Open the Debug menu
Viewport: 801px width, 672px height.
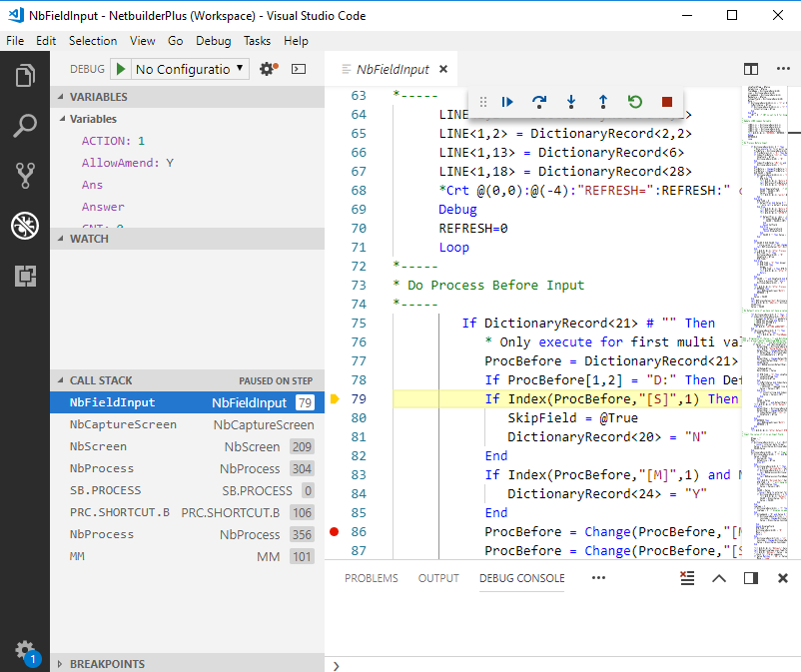214,41
